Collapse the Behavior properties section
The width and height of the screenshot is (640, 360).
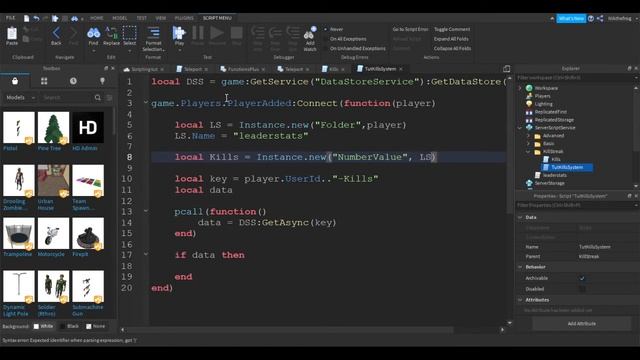[520, 267]
